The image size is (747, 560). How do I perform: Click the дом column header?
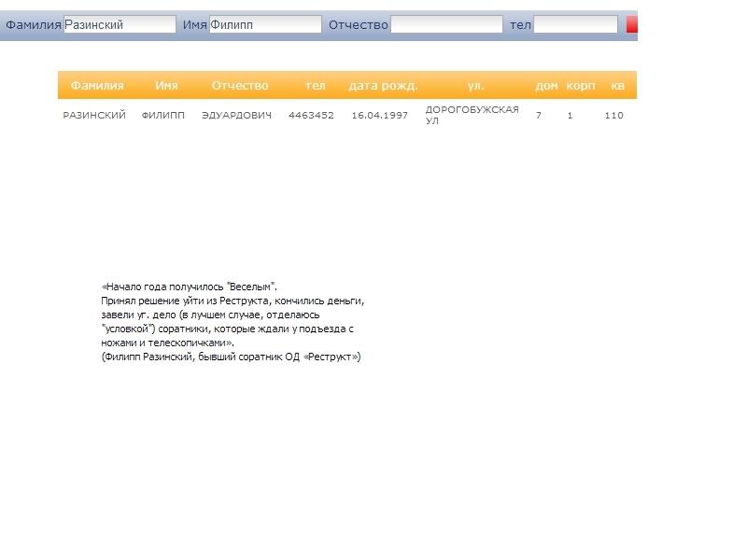546,86
